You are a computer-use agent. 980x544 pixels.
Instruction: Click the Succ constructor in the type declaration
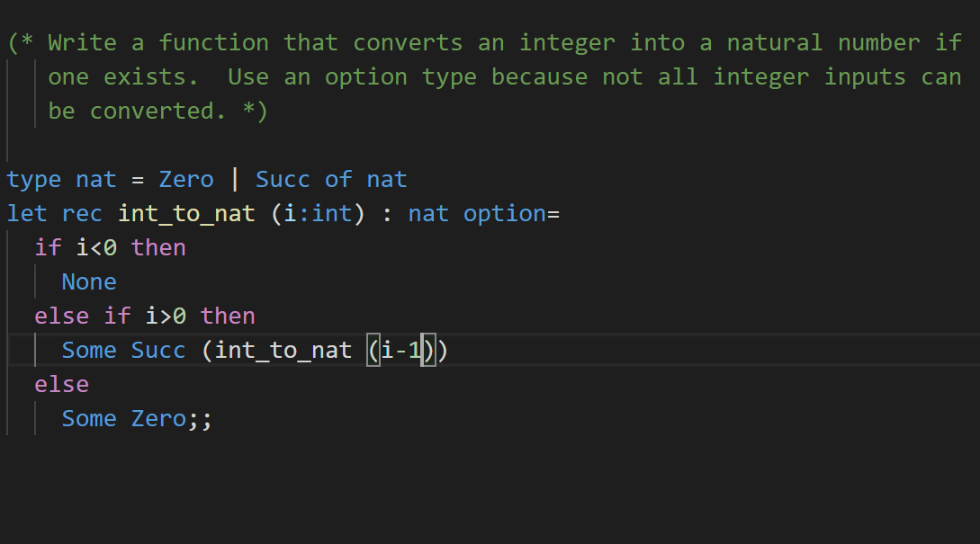click(x=282, y=179)
